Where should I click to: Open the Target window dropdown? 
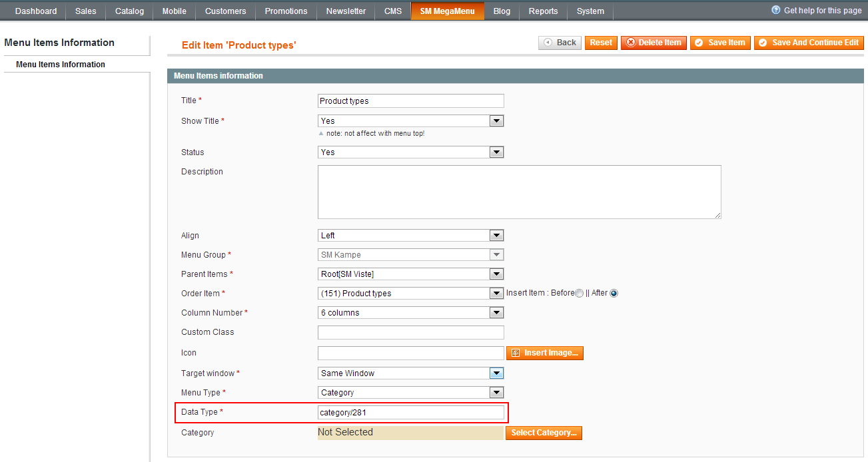(411, 373)
